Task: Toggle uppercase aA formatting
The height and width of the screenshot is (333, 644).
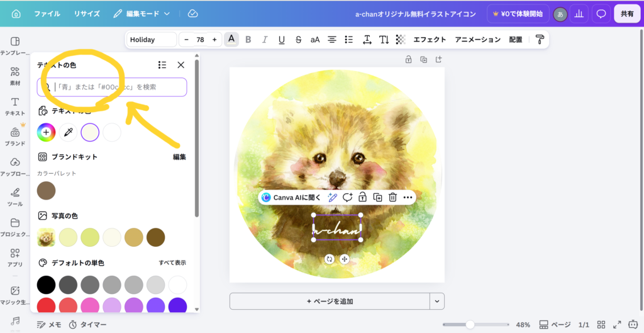Action: click(315, 40)
